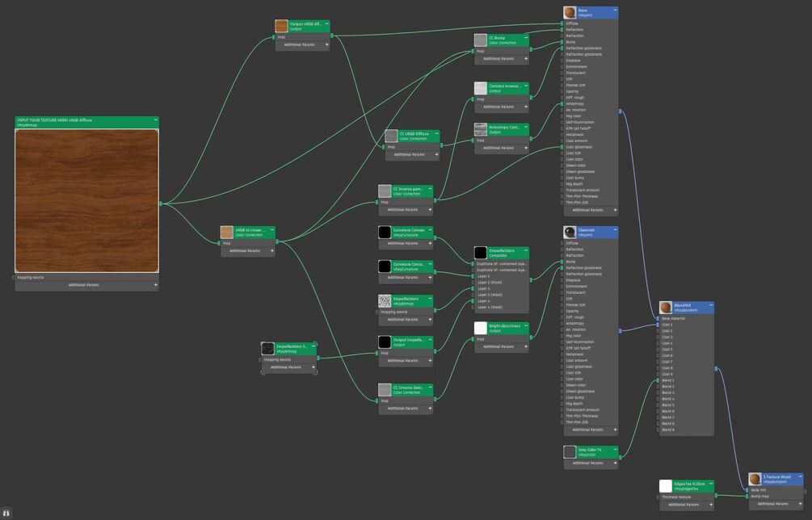Collapse the INPUT YOUR TEXTURE HERE bitmap node
The height and width of the screenshot is (520, 812).
[156, 120]
